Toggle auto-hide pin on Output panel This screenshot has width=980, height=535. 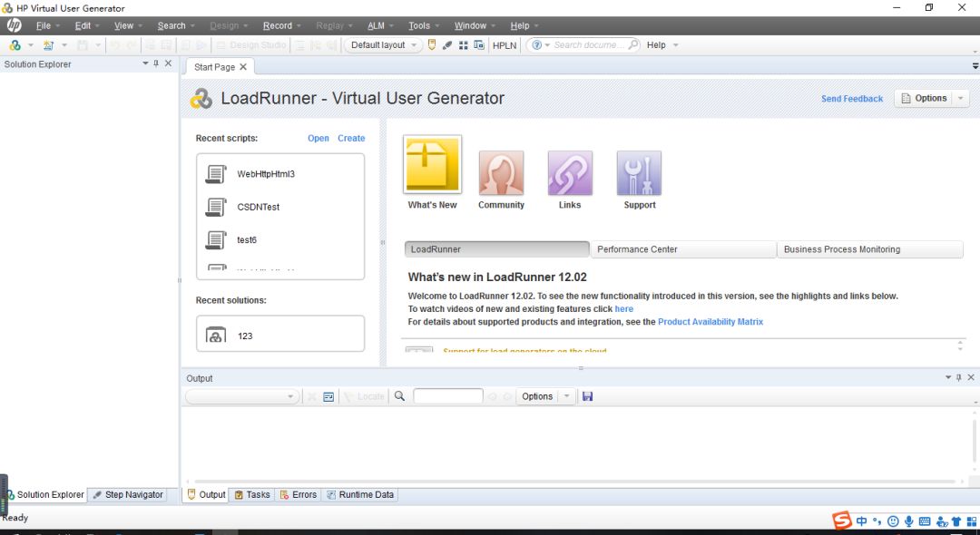pos(958,378)
